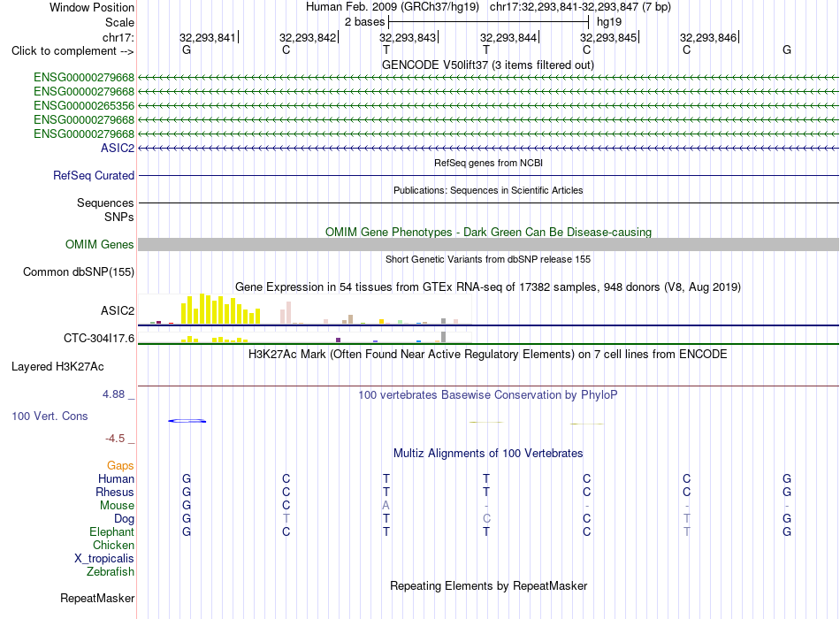The image size is (840, 619).
Task: Select the Zebrafish alignment row label
Action: 111,572
